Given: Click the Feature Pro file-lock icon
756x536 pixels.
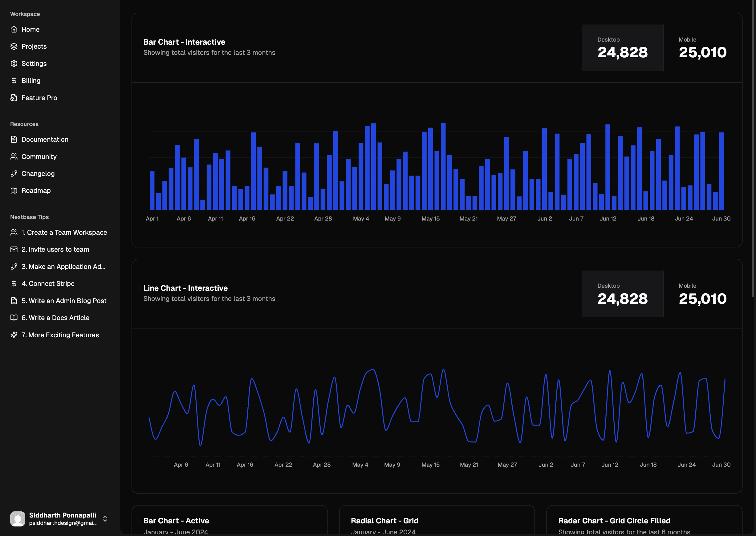Looking at the screenshot, I should point(14,98).
